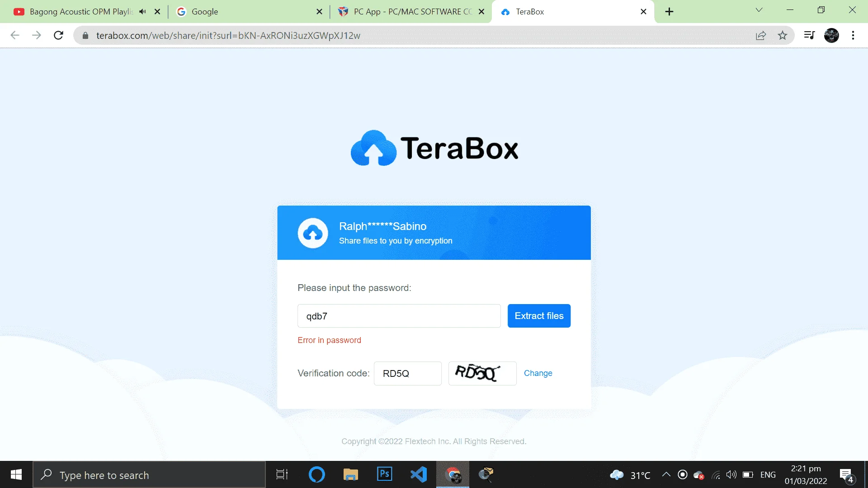Click the OneDrive sync error tray icon
The image size is (868, 488).
[x=699, y=475]
